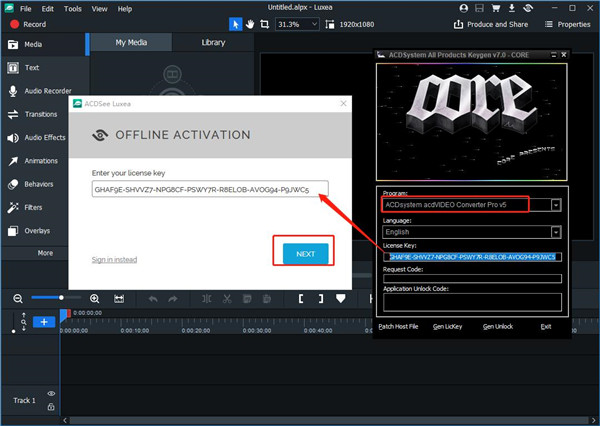Click Exit in keygen window

pos(546,326)
